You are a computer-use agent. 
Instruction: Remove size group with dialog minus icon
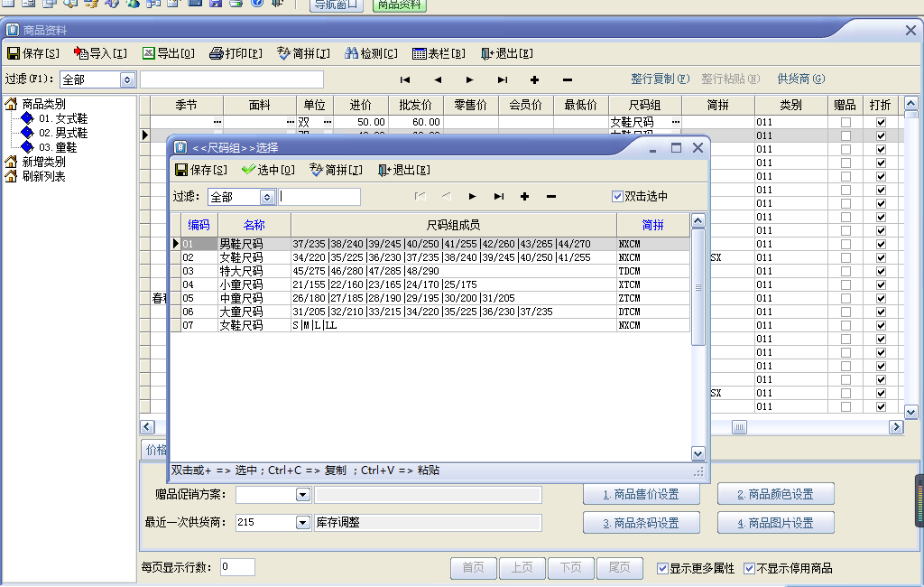(x=551, y=197)
